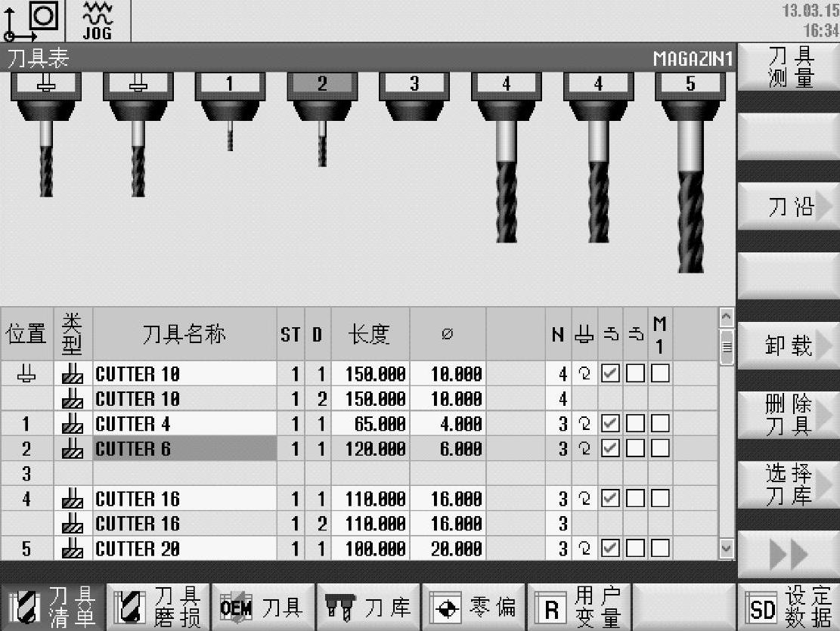Screen dimensions: 840x631
Task: Toggle the second coolant checkbox for CUTTER 20
Action: coord(635,549)
